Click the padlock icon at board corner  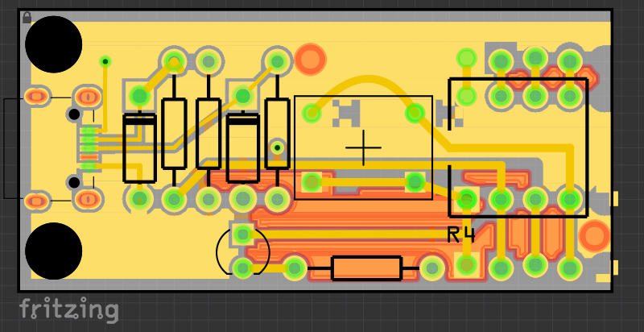[27, 17]
